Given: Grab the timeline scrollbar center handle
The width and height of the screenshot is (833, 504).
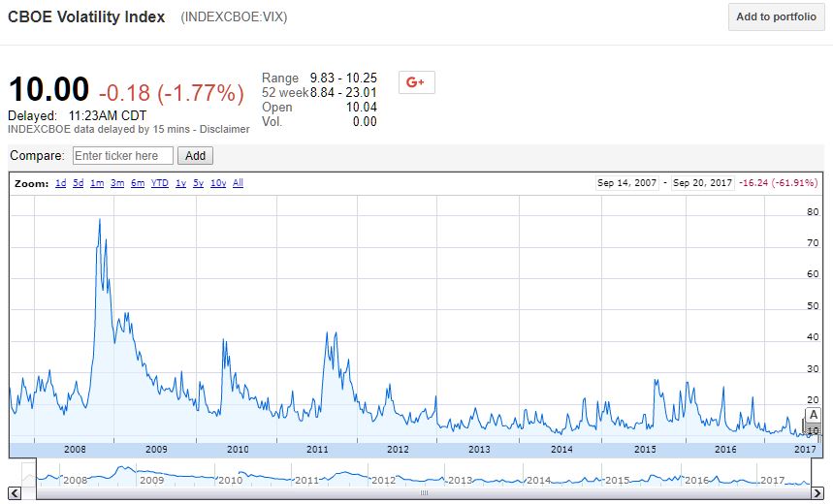Looking at the screenshot, I should [424, 492].
